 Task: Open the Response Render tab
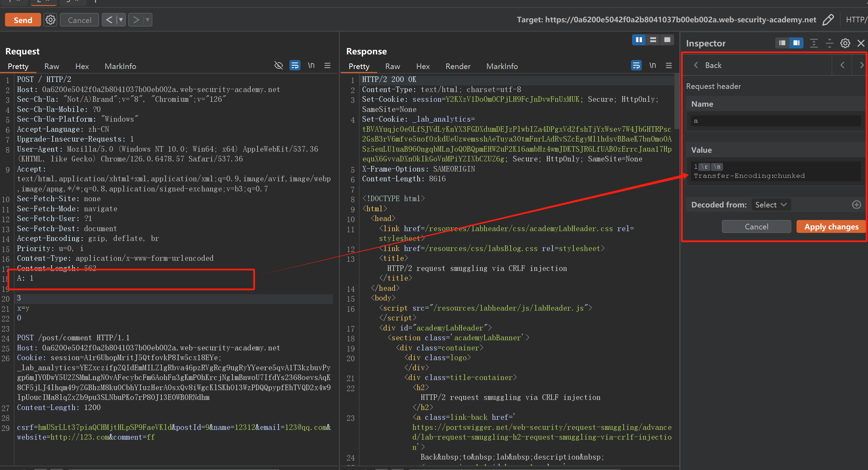coord(458,66)
